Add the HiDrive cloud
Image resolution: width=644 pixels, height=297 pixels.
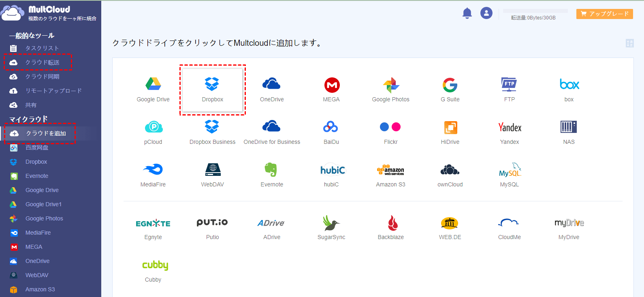point(450,132)
